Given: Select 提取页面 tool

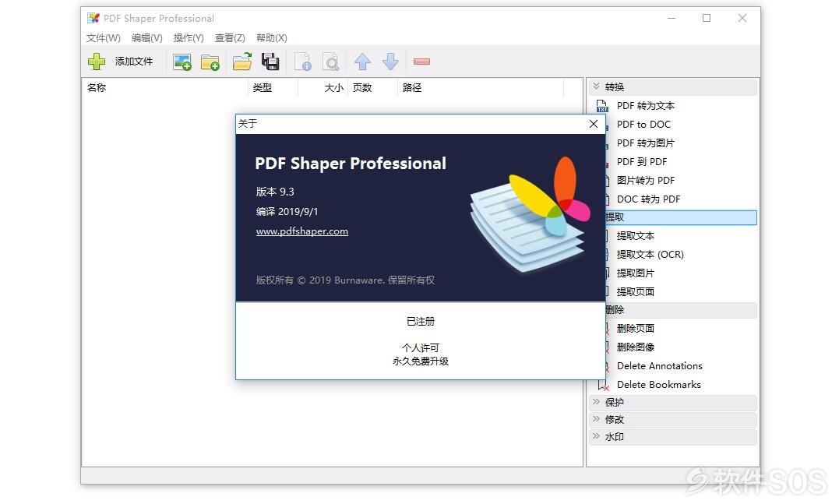Looking at the screenshot, I should click(635, 291).
